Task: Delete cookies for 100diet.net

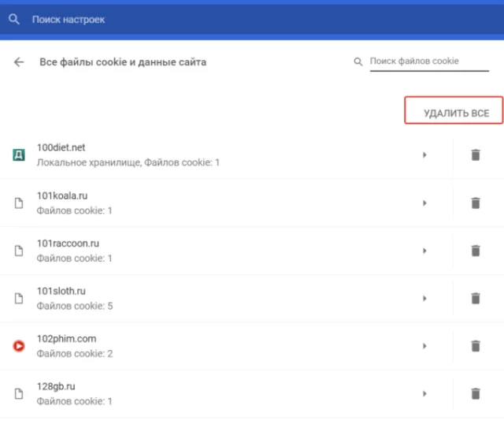Action: click(476, 154)
